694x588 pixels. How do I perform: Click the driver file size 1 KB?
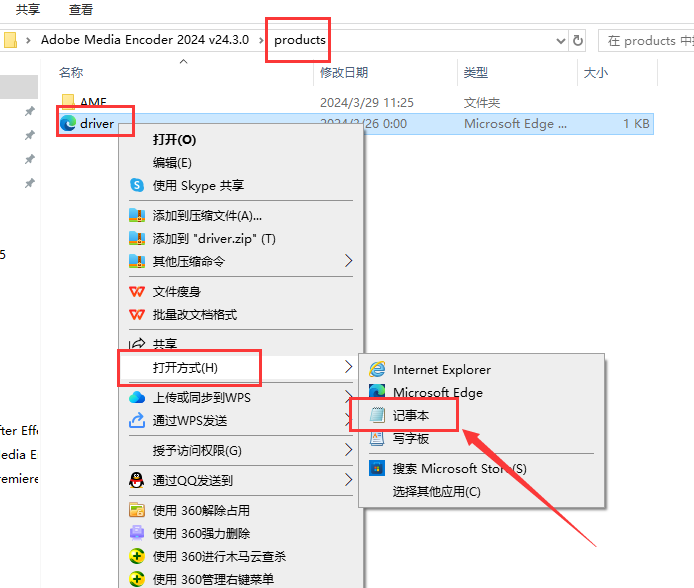coord(636,123)
